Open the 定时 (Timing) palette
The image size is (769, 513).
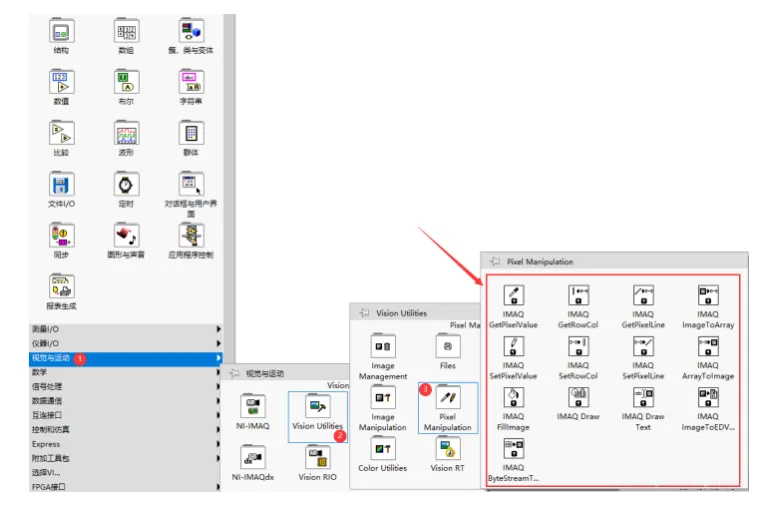127,185
